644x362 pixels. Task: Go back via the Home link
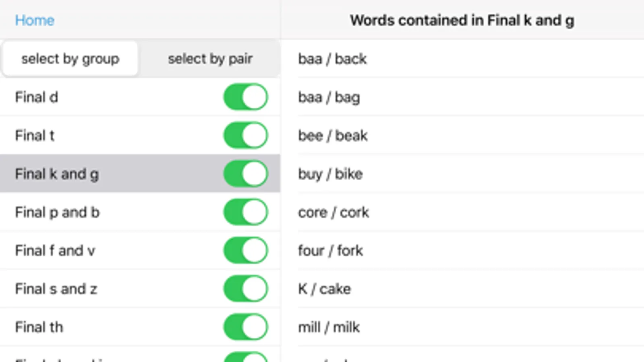(35, 20)
